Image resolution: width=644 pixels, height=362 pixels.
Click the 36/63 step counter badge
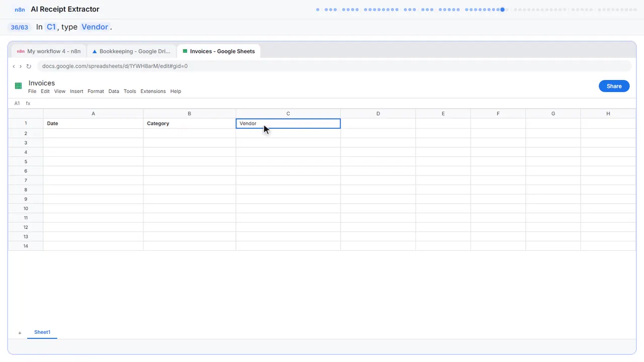click(x=19, y=27)
